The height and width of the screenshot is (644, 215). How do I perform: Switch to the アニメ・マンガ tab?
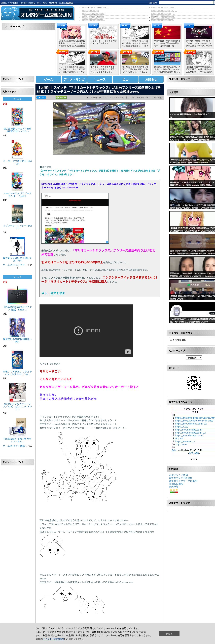[x=74, y=79]
